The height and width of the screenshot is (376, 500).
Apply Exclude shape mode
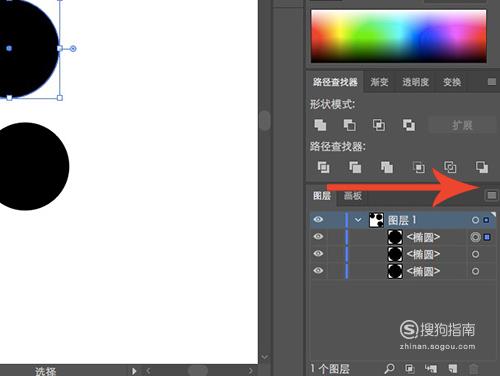409,125
